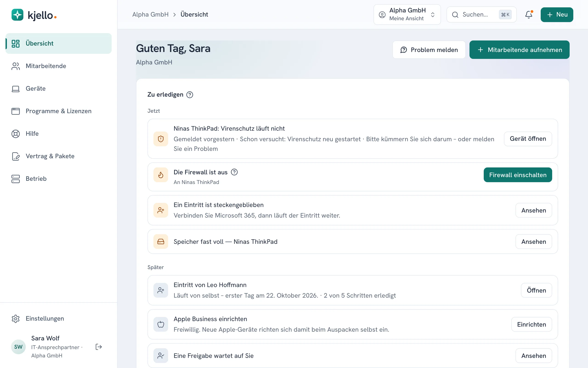Click the 'Guten Tag, Sara' heading

click(x=173, y=48)
